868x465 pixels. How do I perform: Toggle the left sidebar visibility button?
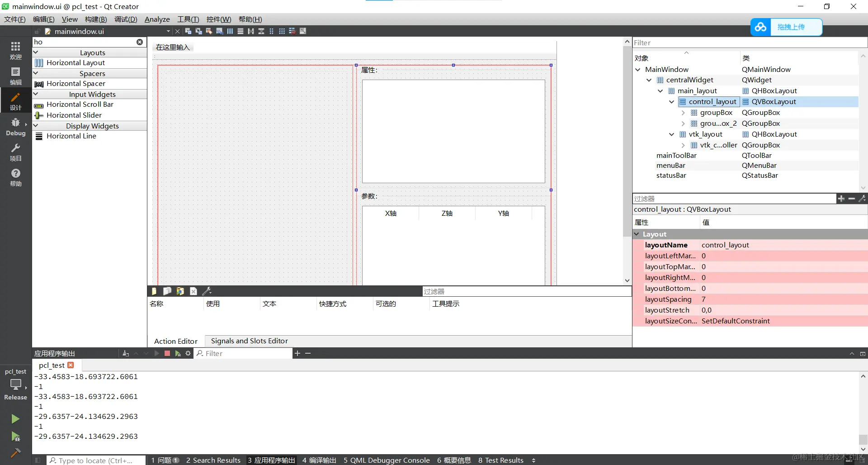38,460
